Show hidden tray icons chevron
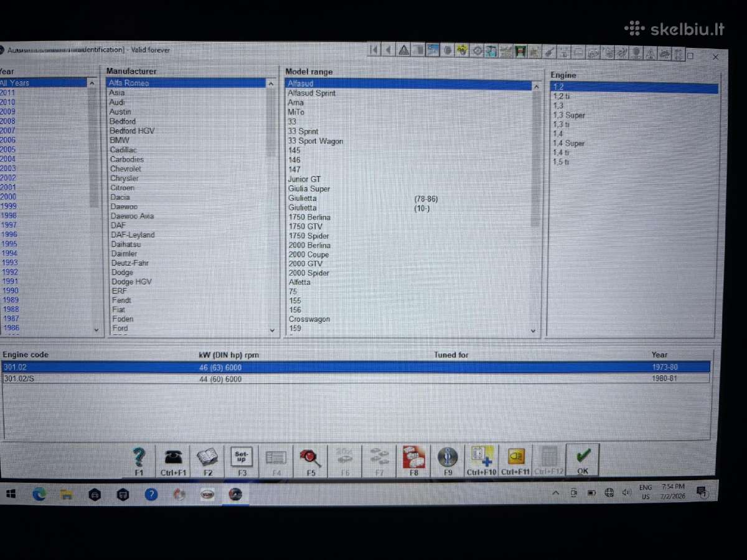747x560 pixels. pos(555,493)
